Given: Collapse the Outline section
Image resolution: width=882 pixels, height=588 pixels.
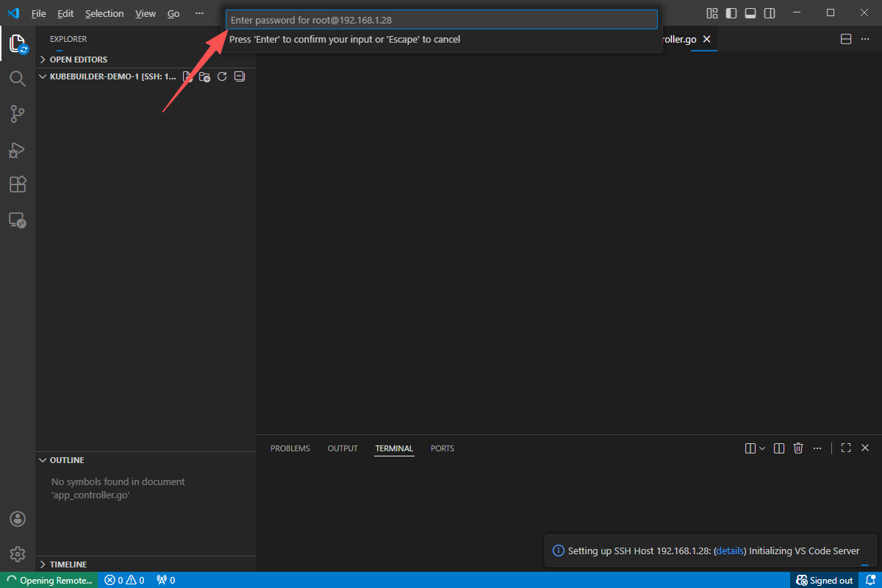Looking at the screenshot, I should [66, 460].
